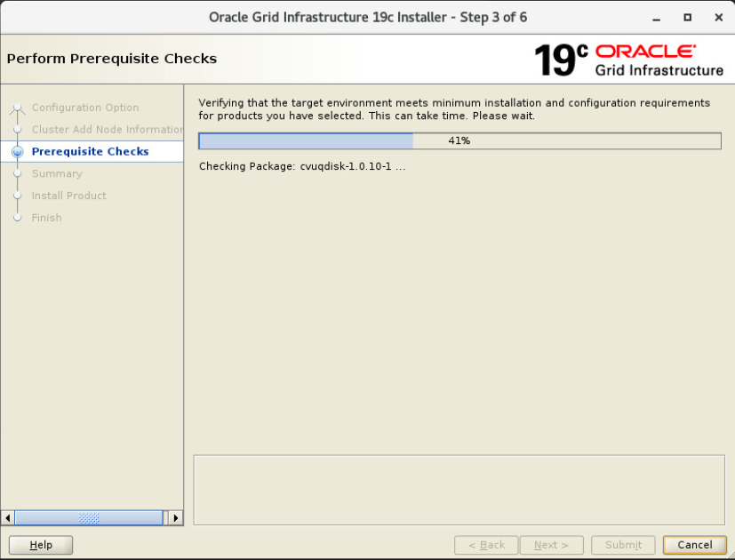The width and height of the screenshot is (735, 560).
Task: Click the empty details text area
Action: coord(459,490)
